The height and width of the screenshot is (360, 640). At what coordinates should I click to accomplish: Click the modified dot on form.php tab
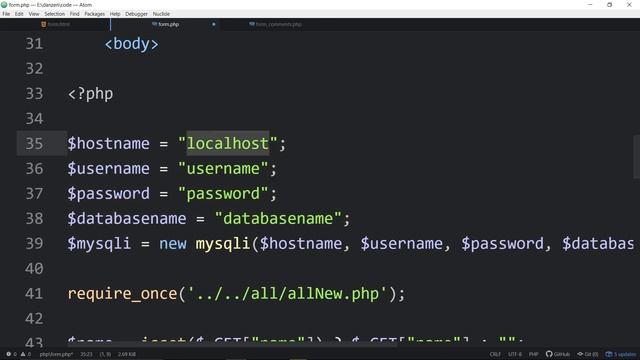click(213, 24)
